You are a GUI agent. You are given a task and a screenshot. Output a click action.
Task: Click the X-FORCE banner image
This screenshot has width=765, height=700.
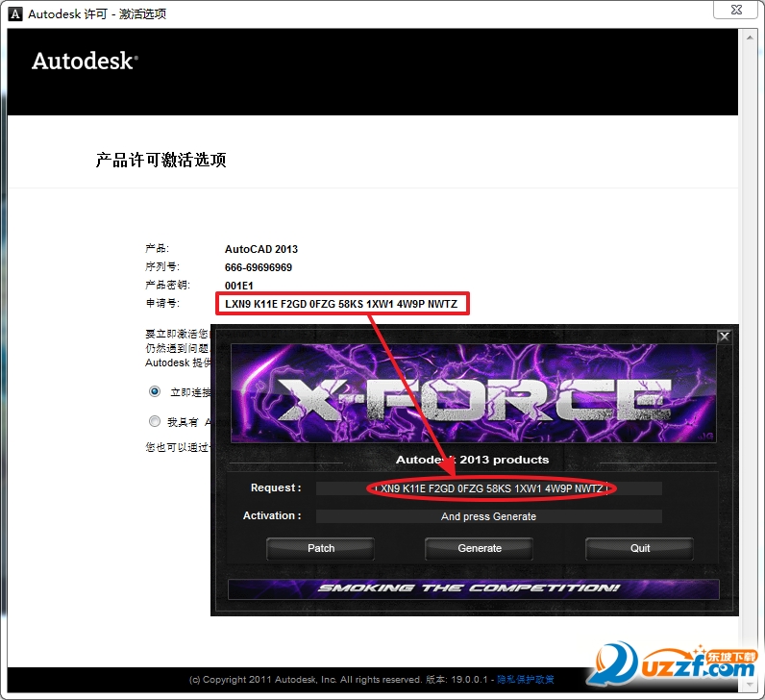[x=473, y=393]
